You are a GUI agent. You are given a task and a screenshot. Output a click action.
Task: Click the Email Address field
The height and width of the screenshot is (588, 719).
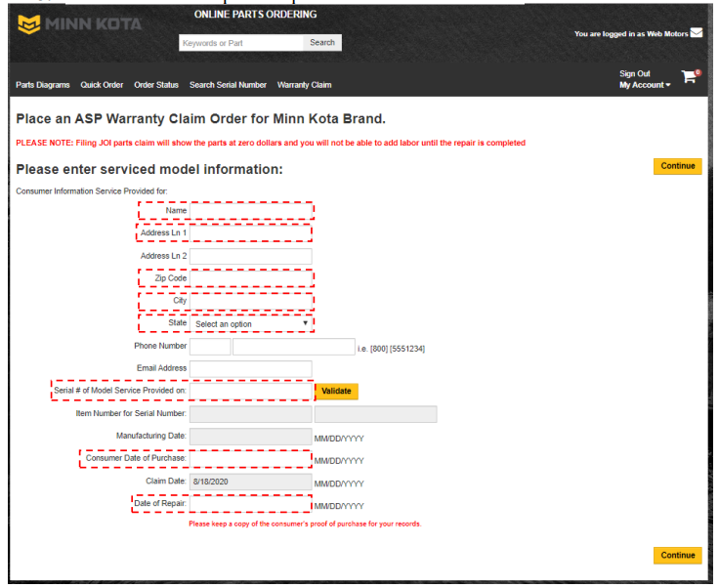(251, 369)
